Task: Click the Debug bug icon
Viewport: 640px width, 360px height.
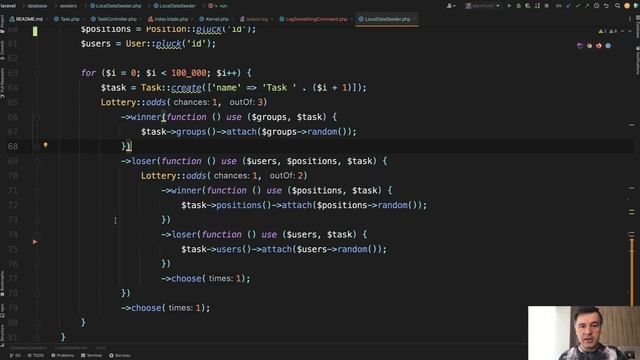Action: 518,6
